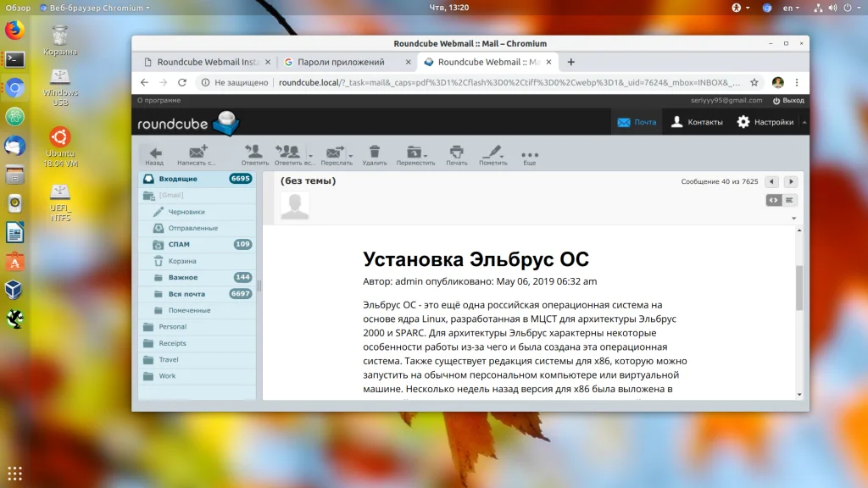Open the Windows USB desktop icon
The image size is (868, 488).
coord(60,87)
